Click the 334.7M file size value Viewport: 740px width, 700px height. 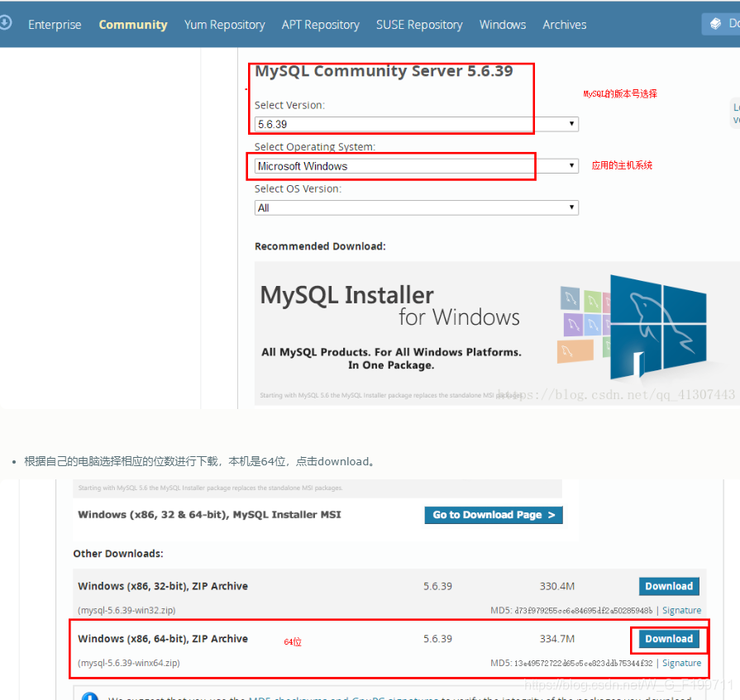(557, 639)
